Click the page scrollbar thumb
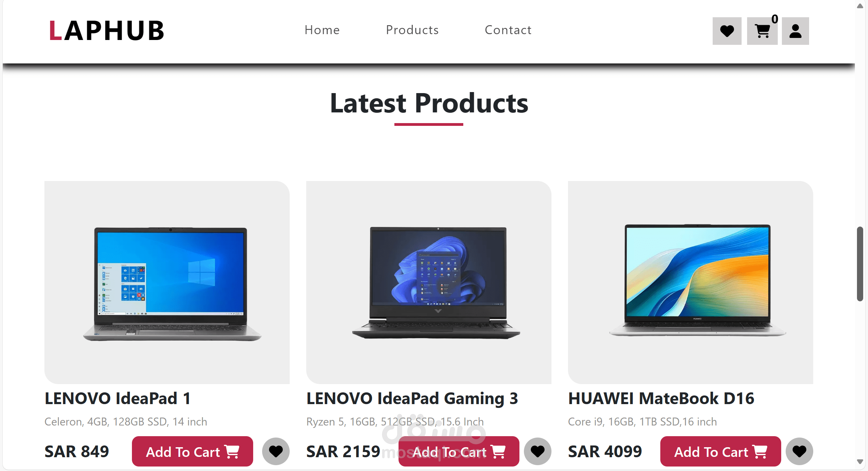 coord(860,264)
